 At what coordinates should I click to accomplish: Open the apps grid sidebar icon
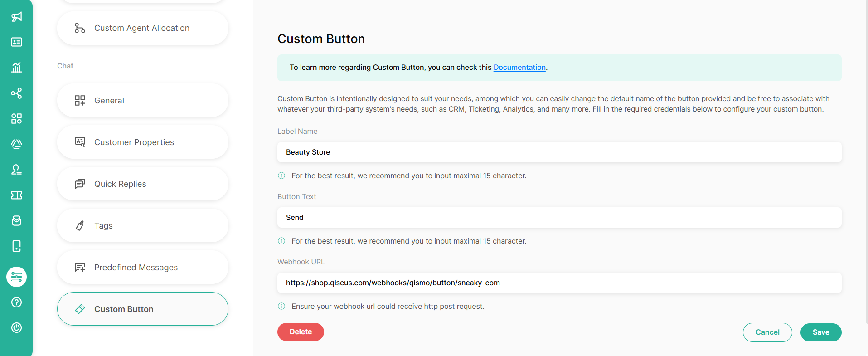click(16, 119)
